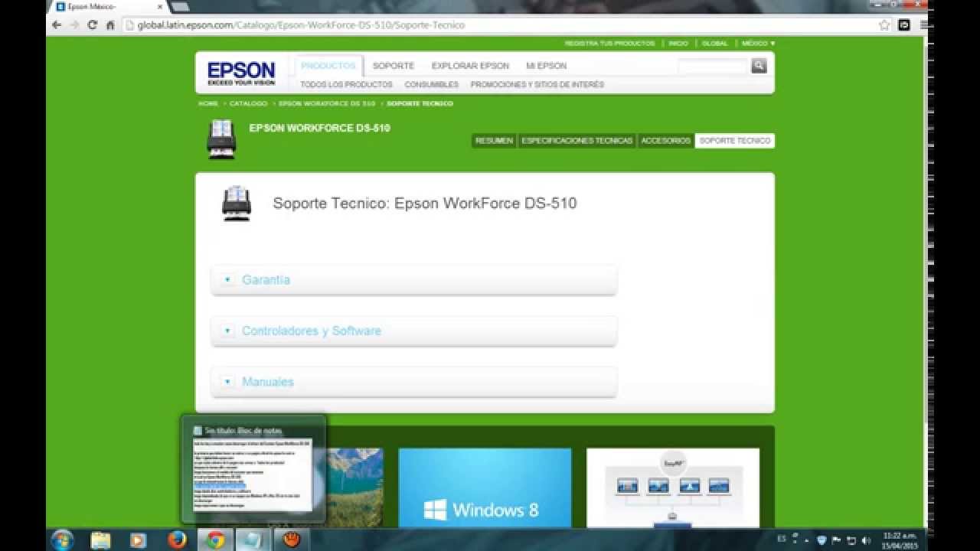The height and width of the screenshot is (551, 980).
Task: Switch to the ACCESORIOS tab
Action: coord(665,141)
